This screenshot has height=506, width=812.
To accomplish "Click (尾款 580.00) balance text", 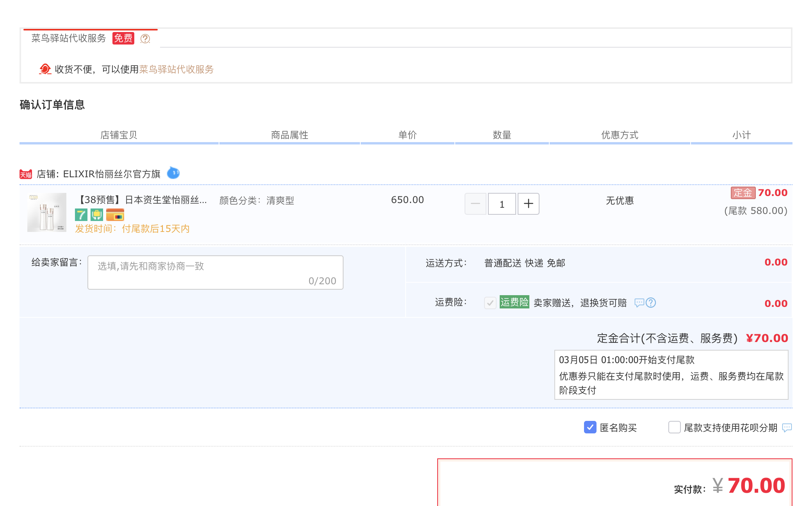I will coord(756,211).
